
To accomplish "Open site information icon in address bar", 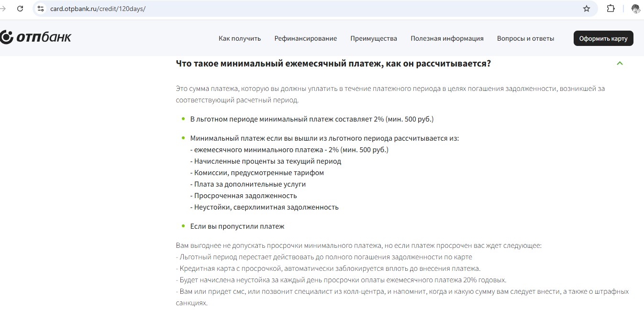I will pyautogui.click(x=41, y=9).
